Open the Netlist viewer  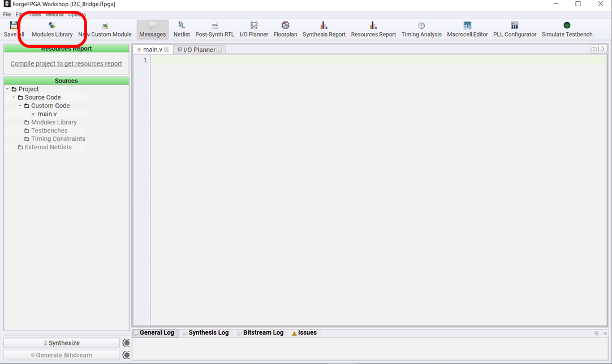[182, 29]
